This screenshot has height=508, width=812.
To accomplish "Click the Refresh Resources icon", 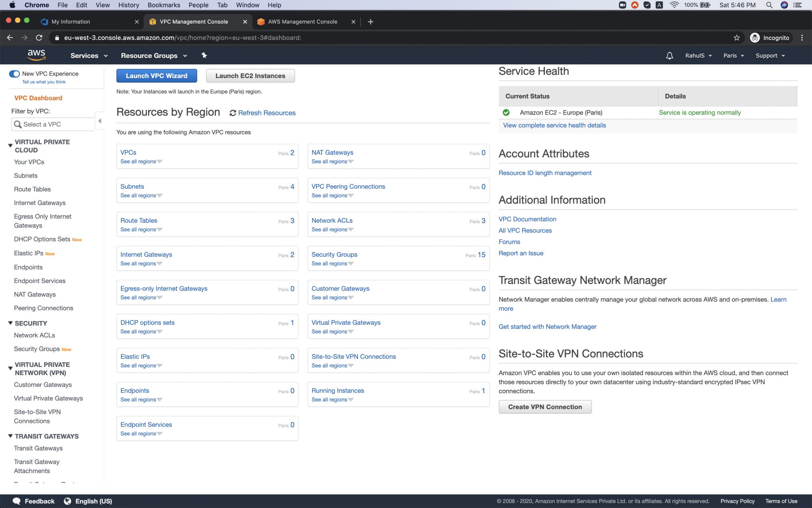I will 233,113.
